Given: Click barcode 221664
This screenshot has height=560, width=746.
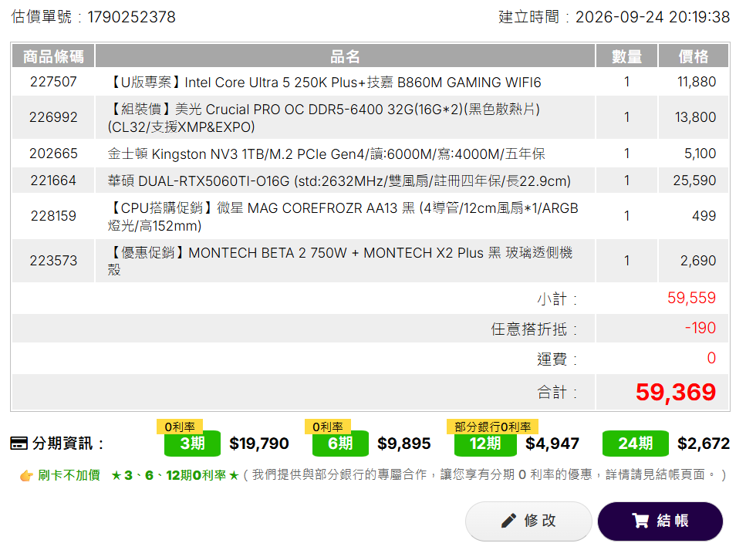Looking at the screenshot, I should 53,180.
